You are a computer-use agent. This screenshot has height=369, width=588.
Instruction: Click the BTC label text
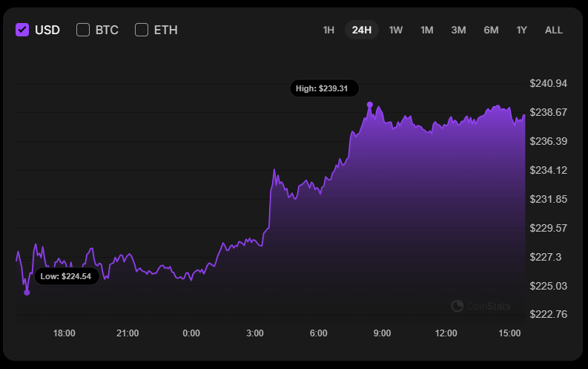107,30
